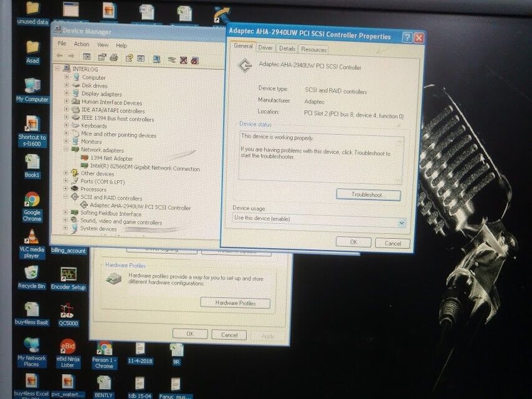Open the Action menu in Device Manager
This screenshot has width=532, height=399.
(82, 44)
